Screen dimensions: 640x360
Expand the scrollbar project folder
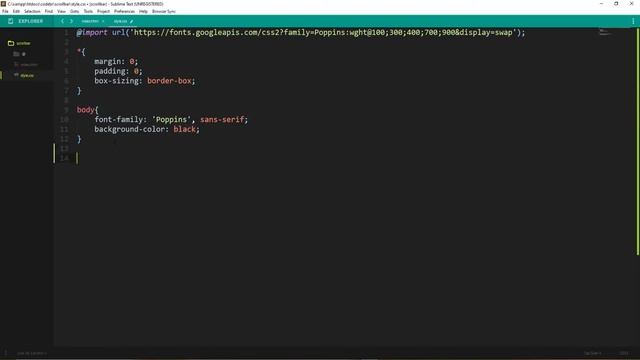[23, 43]
